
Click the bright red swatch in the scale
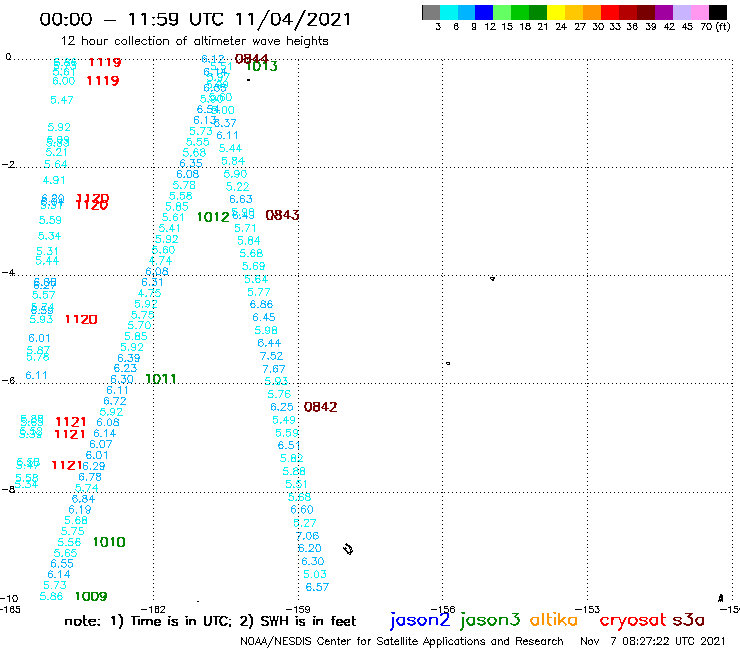[610, 12]
